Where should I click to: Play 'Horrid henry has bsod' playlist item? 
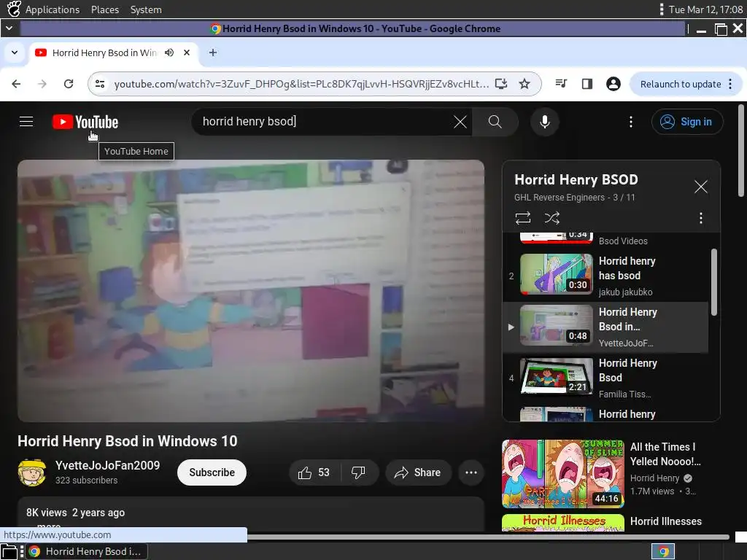605,276
